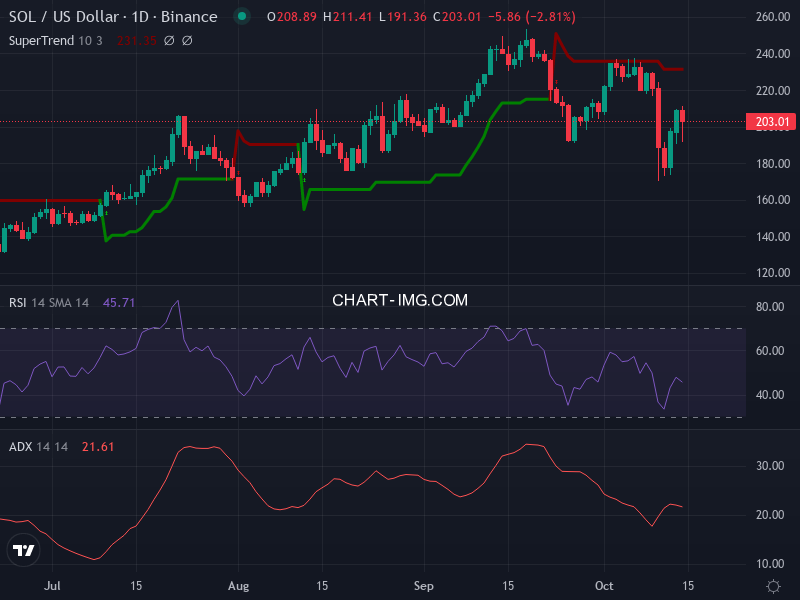The width and height of the screenshot is (800, 600).
Task: Click the Sep label on time axis
Action: 425,585
